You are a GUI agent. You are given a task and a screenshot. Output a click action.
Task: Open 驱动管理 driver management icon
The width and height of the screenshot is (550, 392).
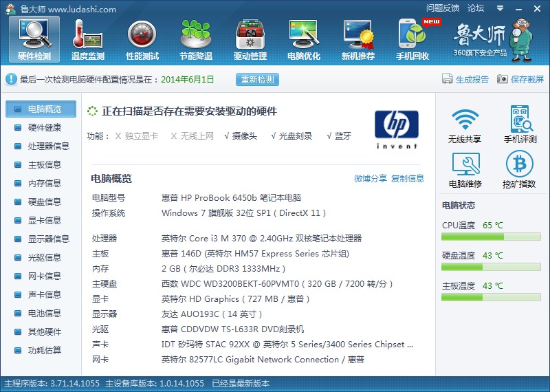coord(250,40)
